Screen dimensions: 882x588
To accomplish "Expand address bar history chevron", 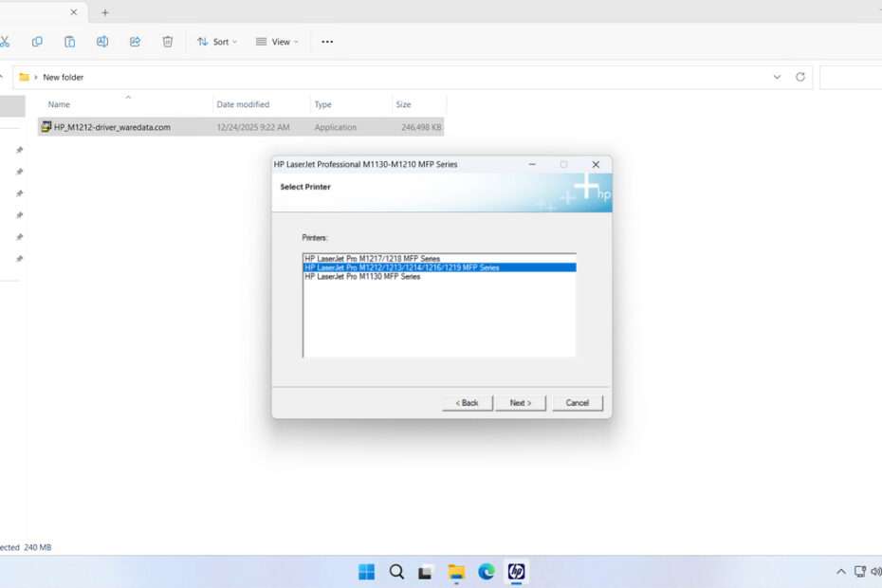I will pyautogui.click(x=777, y=77).
